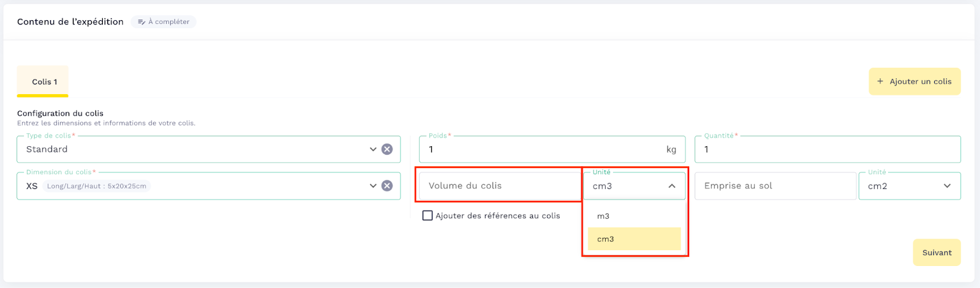Open the cm2 unit dropdown

(910, 186)
